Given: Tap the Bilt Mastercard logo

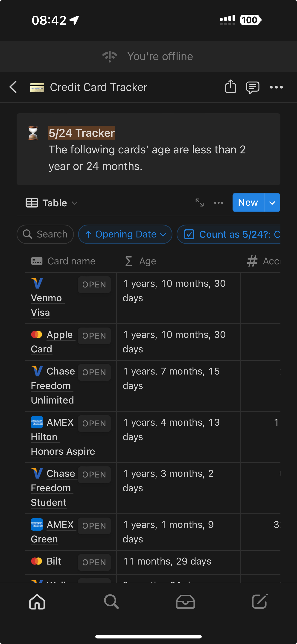Looking at the screenshot, I should (x=37, y=561).
